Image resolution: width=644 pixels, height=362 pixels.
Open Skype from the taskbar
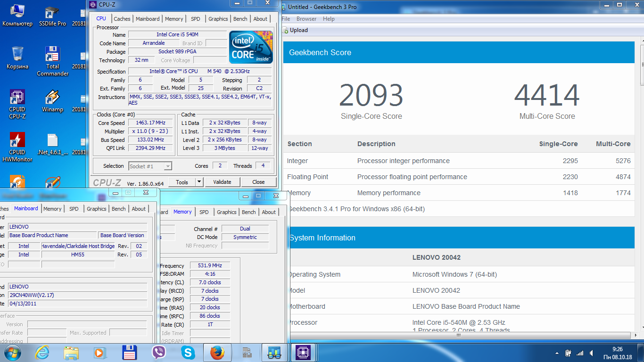point(188,353)
